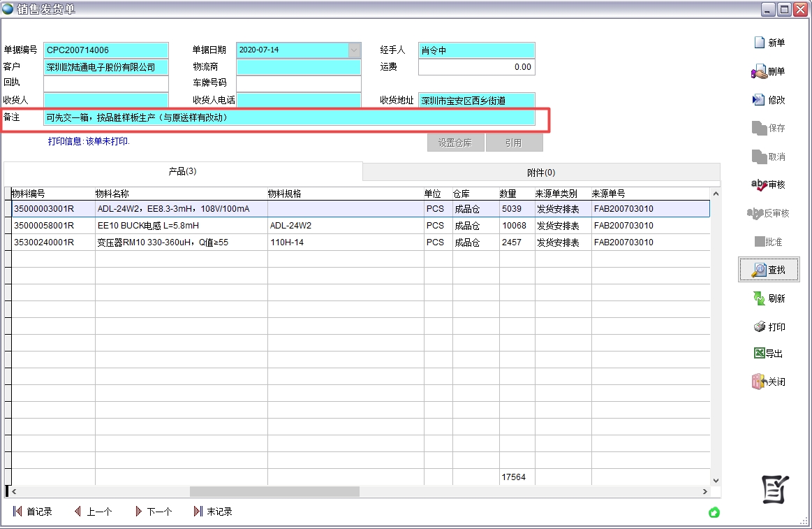The image size is (812, 529).
Task: Click the green status icon at bottom right
Action: (x=714, y=513)
